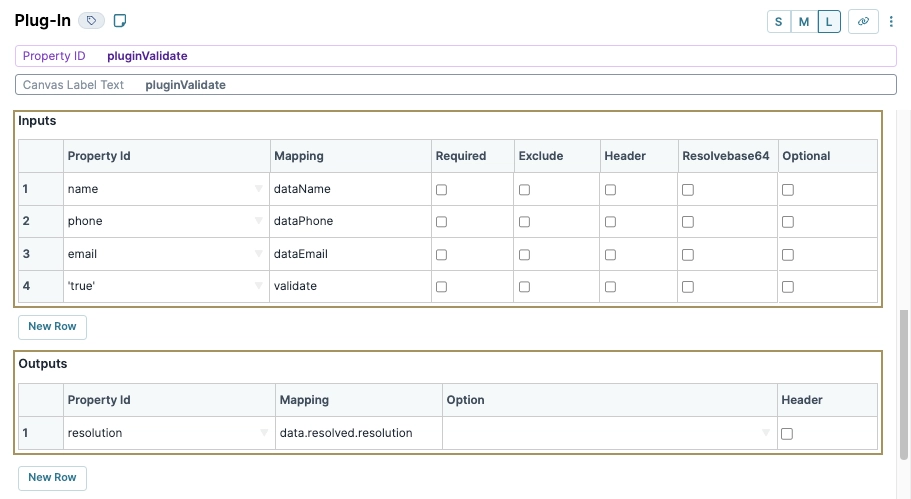
Task: Open Property Id dropdown for phone row
Action: click(x=259, y=221)
